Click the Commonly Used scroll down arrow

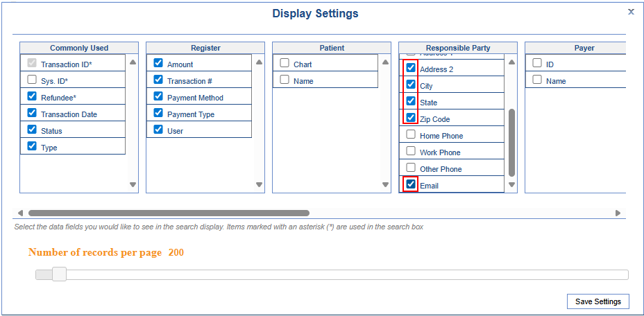(133, 184)
